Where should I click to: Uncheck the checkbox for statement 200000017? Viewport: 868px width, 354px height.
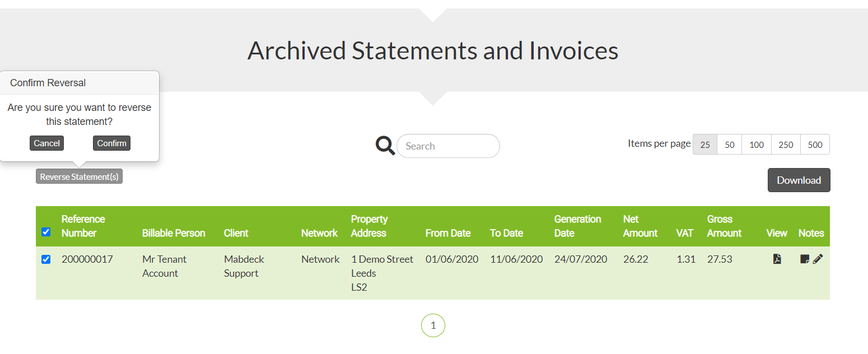(46, 259)
